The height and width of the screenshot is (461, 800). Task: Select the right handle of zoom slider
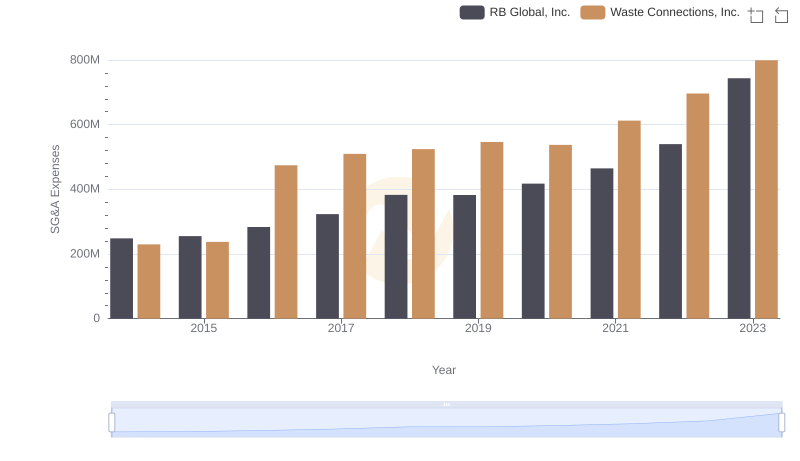coord(782,422)
